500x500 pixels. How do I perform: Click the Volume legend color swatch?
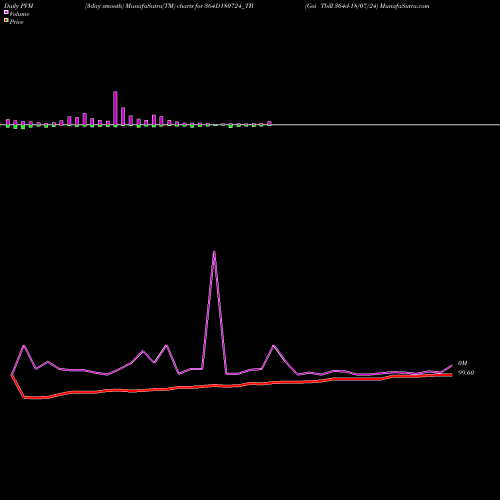(6, 13)
